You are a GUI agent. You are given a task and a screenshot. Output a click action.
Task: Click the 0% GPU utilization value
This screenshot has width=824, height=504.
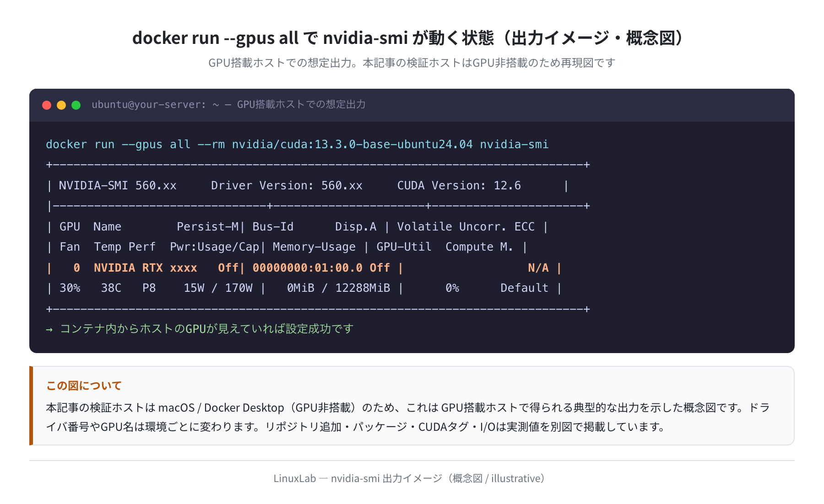452,288
